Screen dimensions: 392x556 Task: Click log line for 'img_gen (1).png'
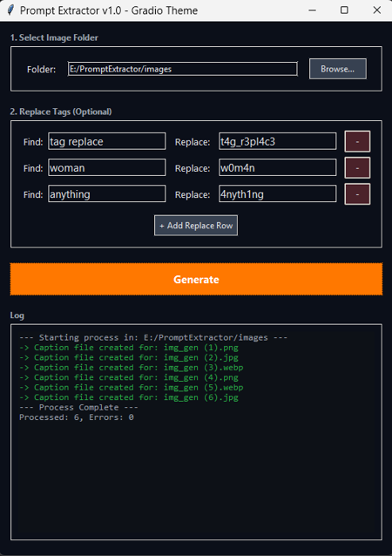tap(129, 348)
